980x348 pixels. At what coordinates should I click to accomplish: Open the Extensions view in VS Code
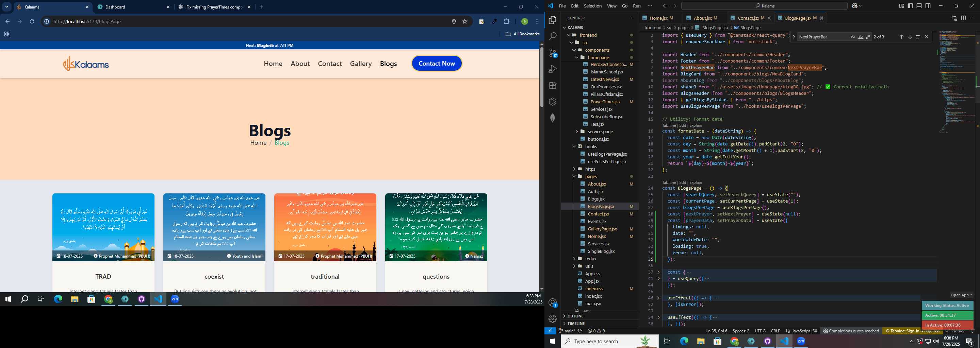[x=553, y=86]
